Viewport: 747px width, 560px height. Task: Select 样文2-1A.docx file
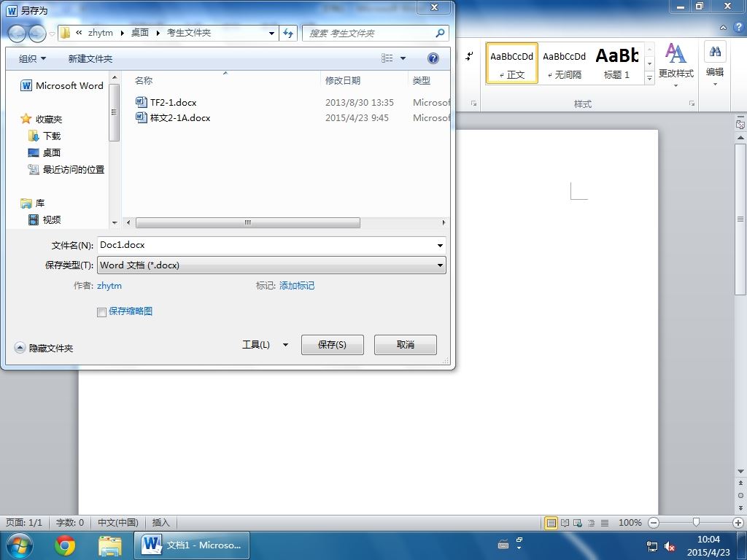point(173,117)
